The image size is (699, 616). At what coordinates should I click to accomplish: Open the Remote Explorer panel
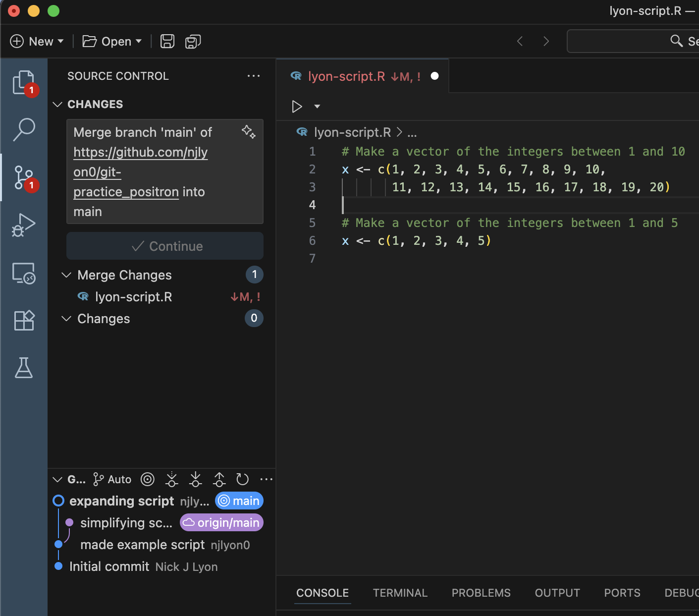(24, 273)
